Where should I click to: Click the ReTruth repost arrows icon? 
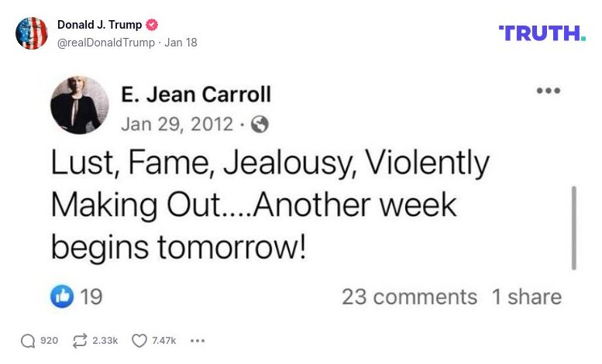(79, 341)
